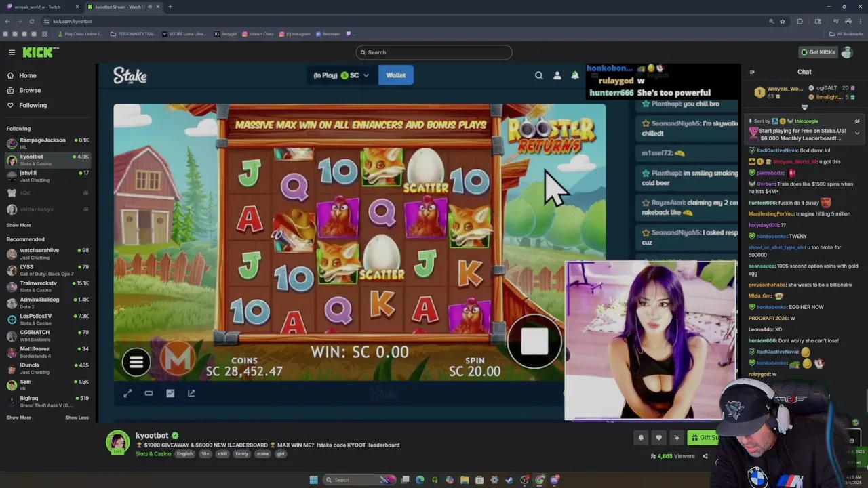Click the Stake search magnifier icon
The image size is (868, 488).
539,76
